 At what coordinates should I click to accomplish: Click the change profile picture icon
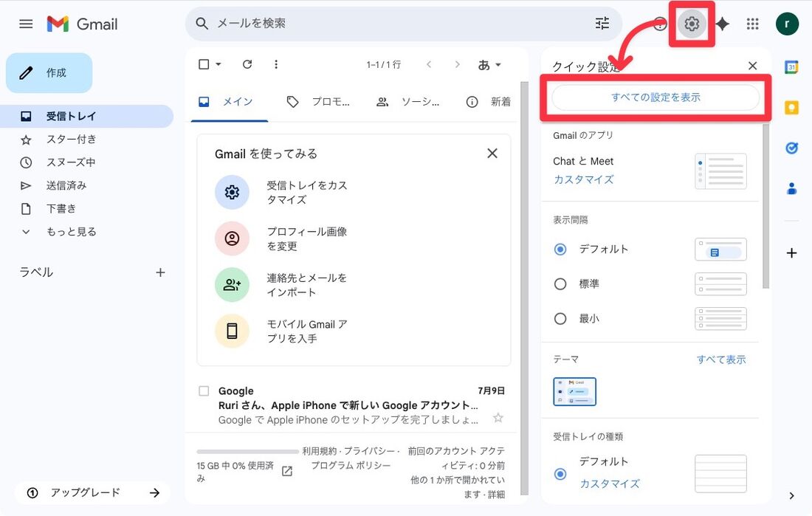[232, 238]
